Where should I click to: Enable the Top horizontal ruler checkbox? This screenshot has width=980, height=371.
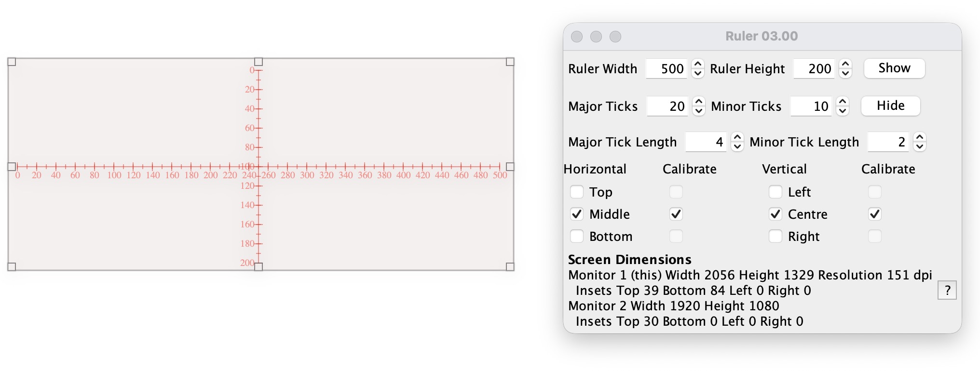click(x=577, y=192)
